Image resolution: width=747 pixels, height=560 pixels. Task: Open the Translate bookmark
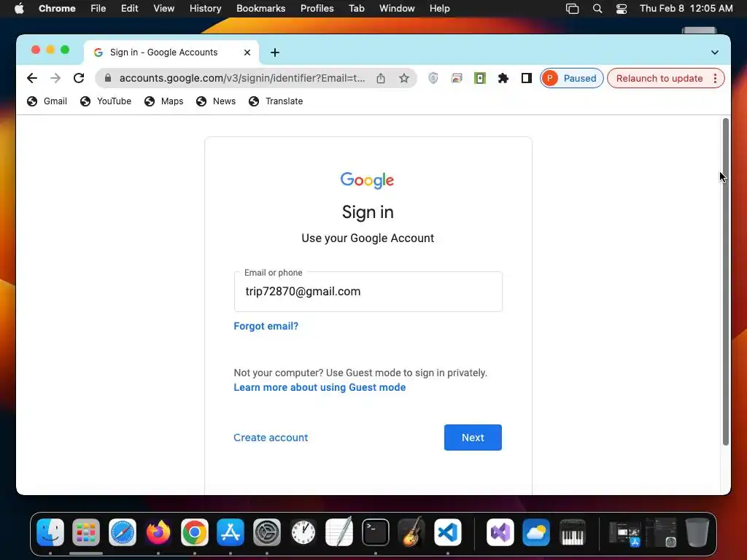pos(276,101)
